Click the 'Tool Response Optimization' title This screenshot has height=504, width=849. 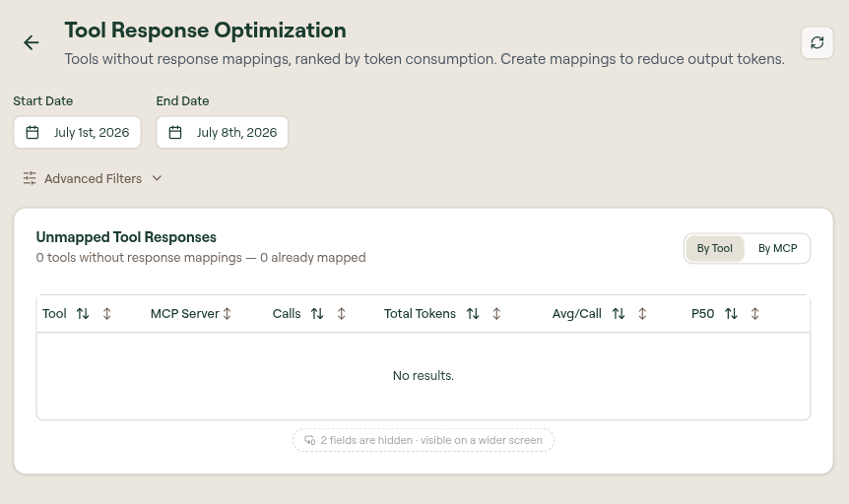coord(205,31)
